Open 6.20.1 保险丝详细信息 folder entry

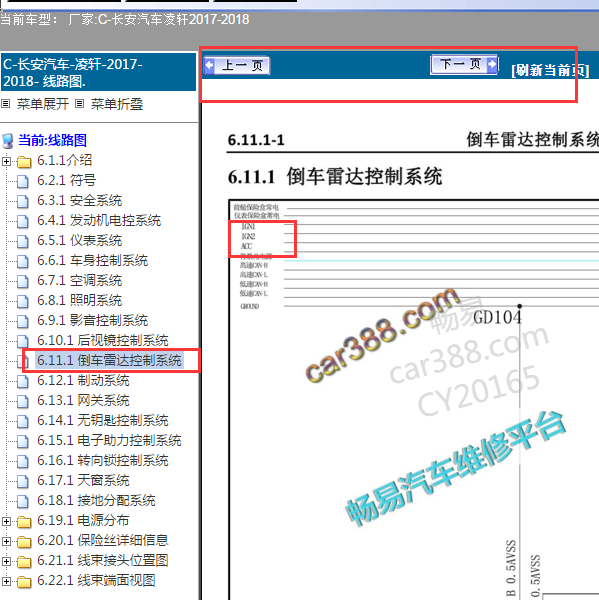103,540
